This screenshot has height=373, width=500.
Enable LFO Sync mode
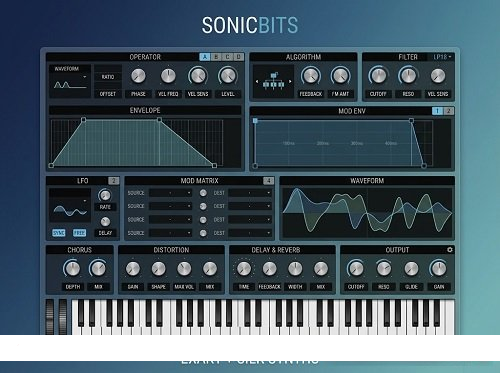coord(59,233)
